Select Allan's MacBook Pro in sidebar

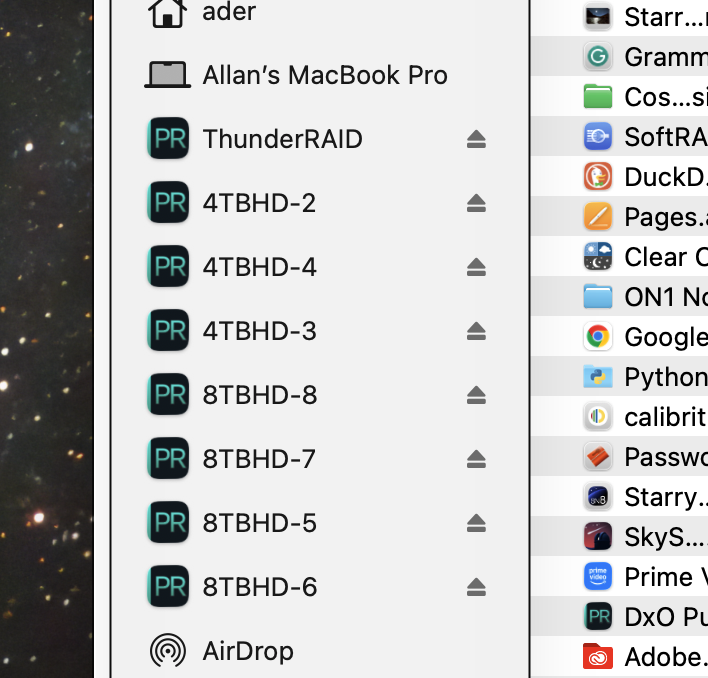[324, 75]
